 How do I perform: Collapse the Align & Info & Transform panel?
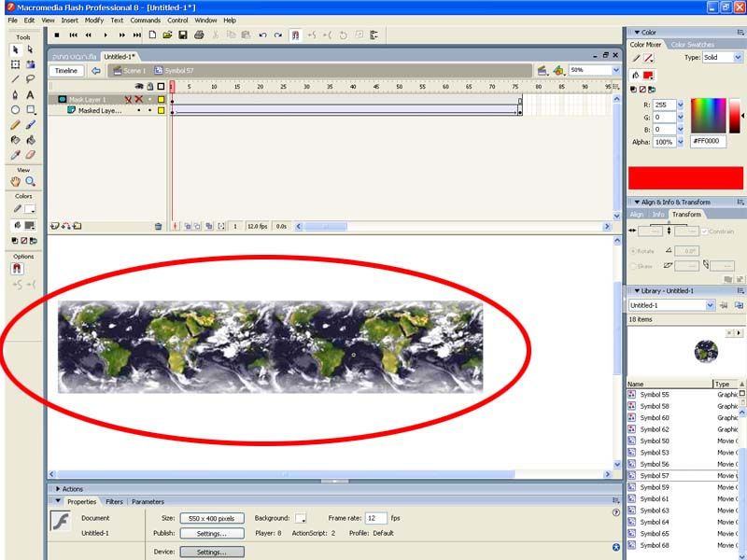click(x=638, y=202)
